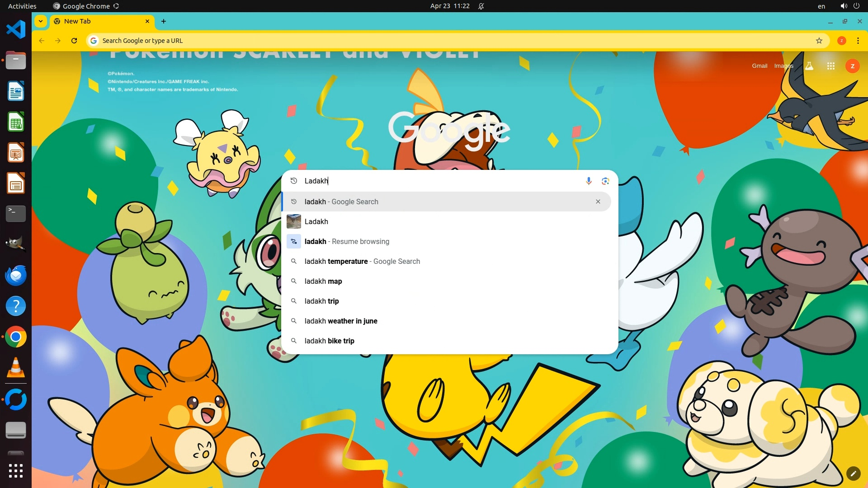Click the voice search microphone icon
Image resolution: width=868 pixels, height=488 pixels.
(x=589, y=181)
